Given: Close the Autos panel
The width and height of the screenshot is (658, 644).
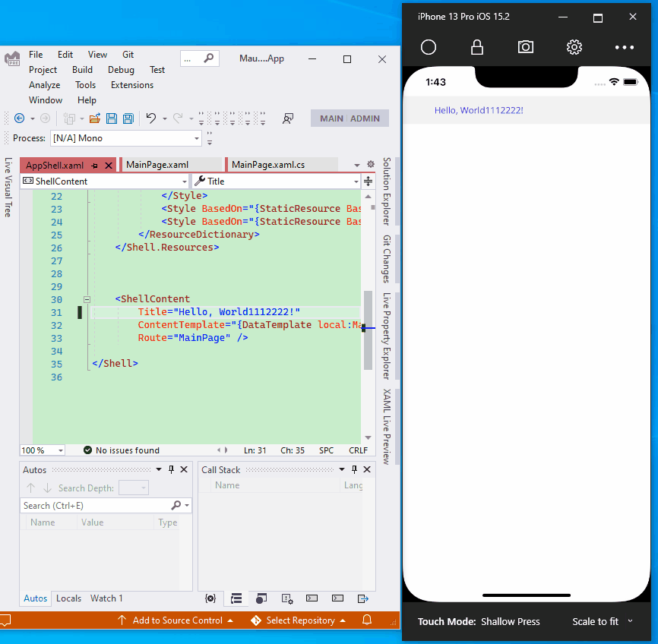Looking at the screenshot, I should (184, 469).
